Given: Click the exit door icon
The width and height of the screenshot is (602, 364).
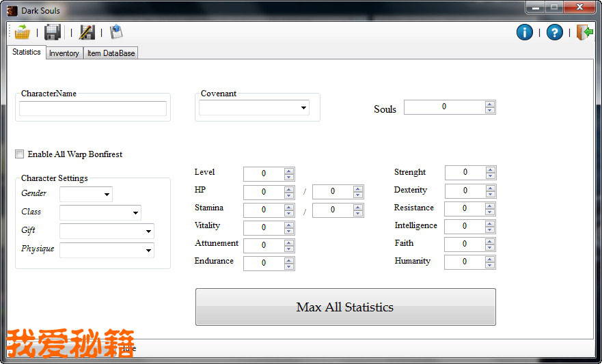Looking at the screenshot, I should pyautogui.click(x=584, y=32).
